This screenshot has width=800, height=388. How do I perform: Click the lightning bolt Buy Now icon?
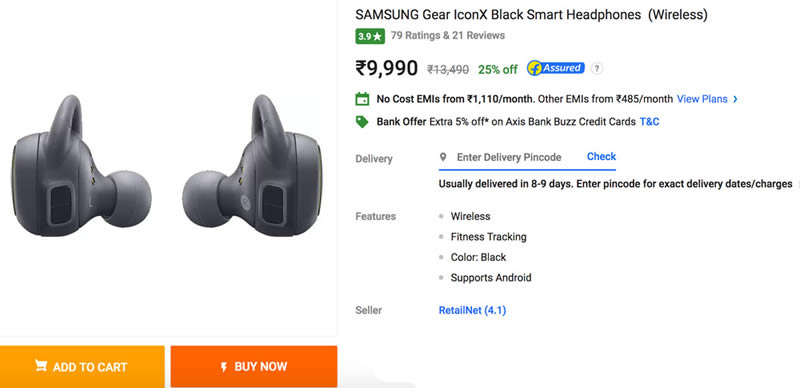point(223,367)
